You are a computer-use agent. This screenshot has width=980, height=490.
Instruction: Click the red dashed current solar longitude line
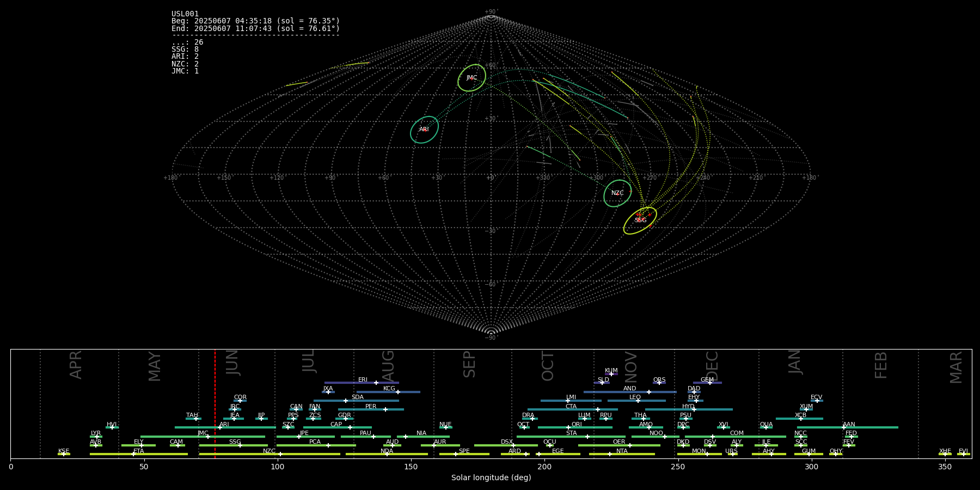(x=215, y=403)
